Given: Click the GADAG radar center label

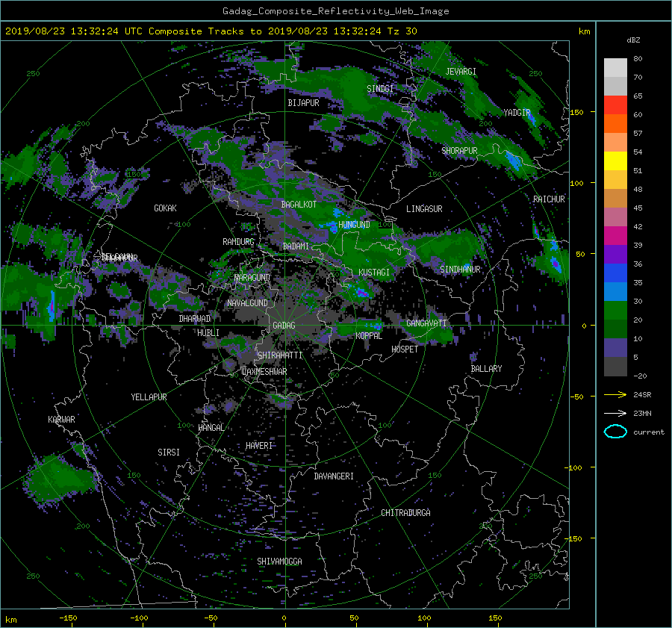Looking at the screenshot, I should pyautogui.click(x=284, y=326).
